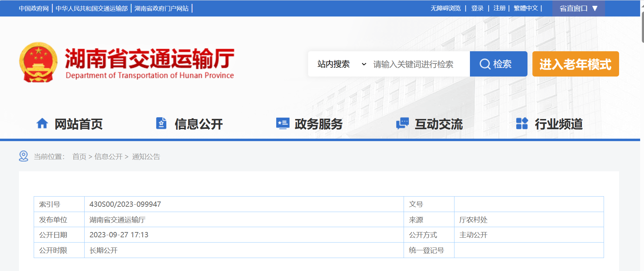Go to 信息公开 in the breadcrumb
This screenshot has width=644, height=271.
(108, 157)
